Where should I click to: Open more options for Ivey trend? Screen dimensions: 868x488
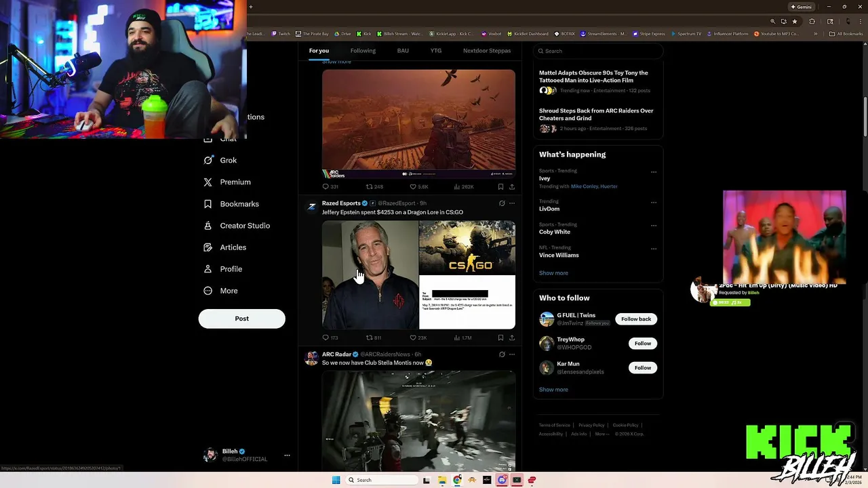pos(654,172)
